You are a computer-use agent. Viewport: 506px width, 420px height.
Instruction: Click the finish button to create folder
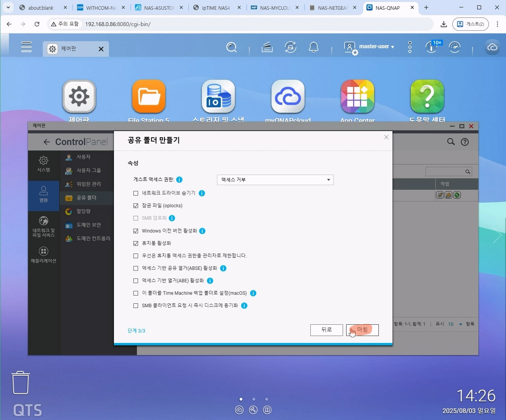362,330
